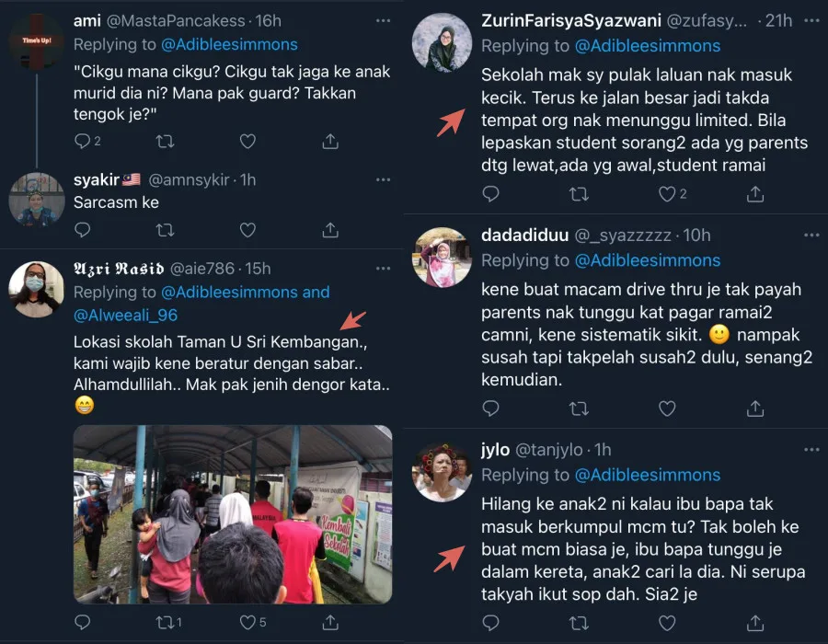Retweet Azri Rasid's tweet with 1 retweet
Image resolution: width=828 pixels, height=644 pixels.
pos(169,622)
